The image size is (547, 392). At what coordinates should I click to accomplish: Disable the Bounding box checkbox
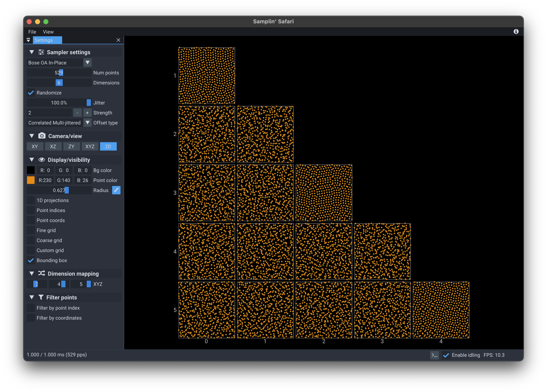coord(31,260)
